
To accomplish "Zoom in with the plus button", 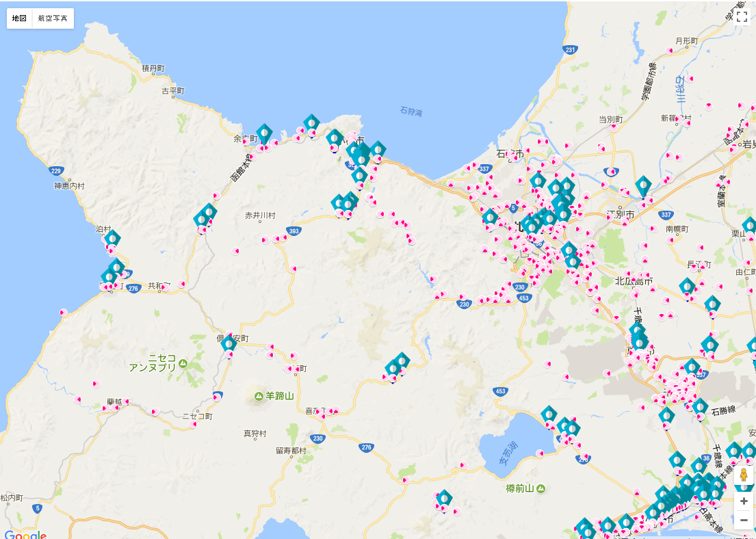I will click(744, 501).
